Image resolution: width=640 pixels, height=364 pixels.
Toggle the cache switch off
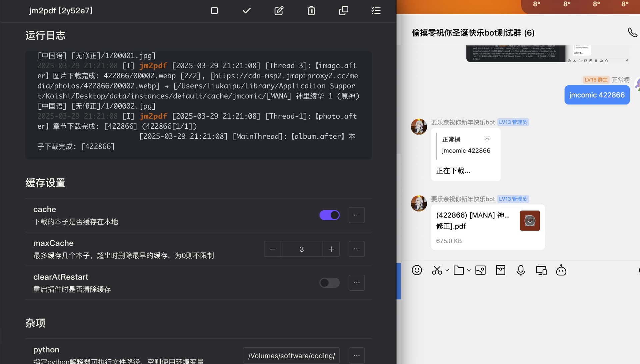point(329,215)
